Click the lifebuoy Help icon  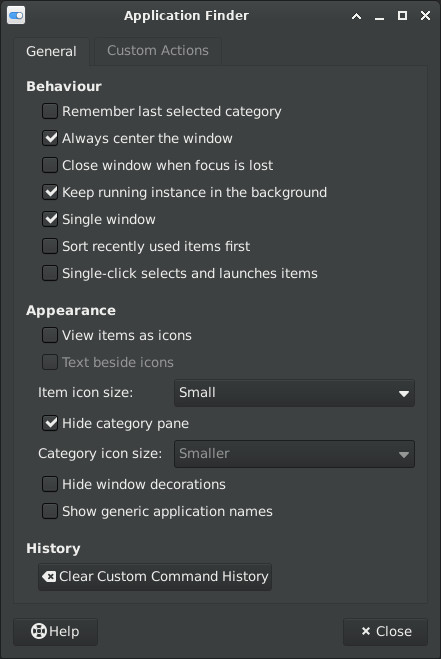click(x=39, y=631)
